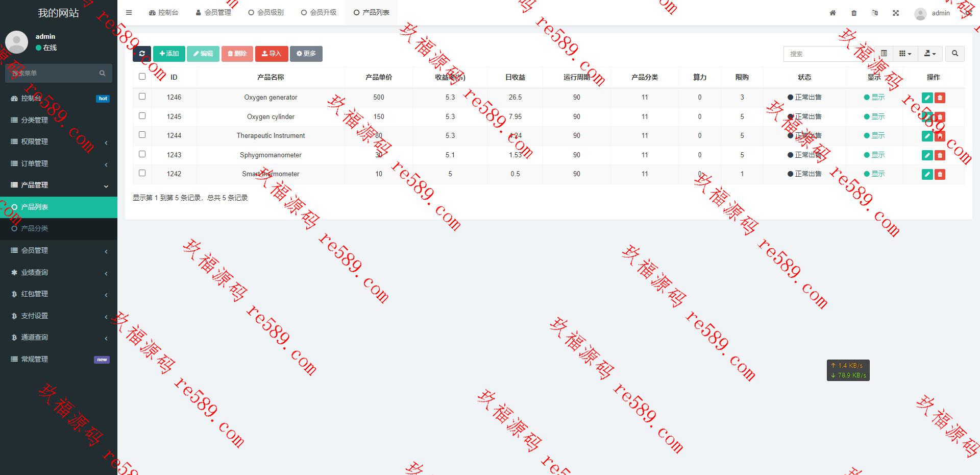The image size is (980, 475).
Task: Check the row for product 1243
Action: pos(142,154)
